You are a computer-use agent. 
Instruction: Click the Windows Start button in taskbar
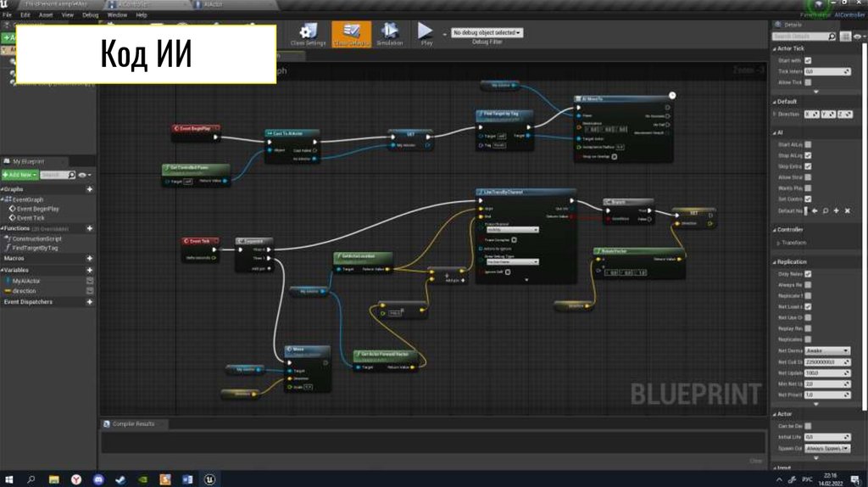[x=11, y=479]
